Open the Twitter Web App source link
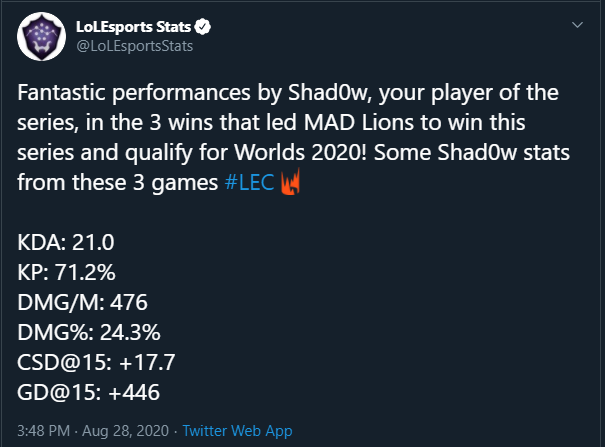 click(x=237, y=430)
